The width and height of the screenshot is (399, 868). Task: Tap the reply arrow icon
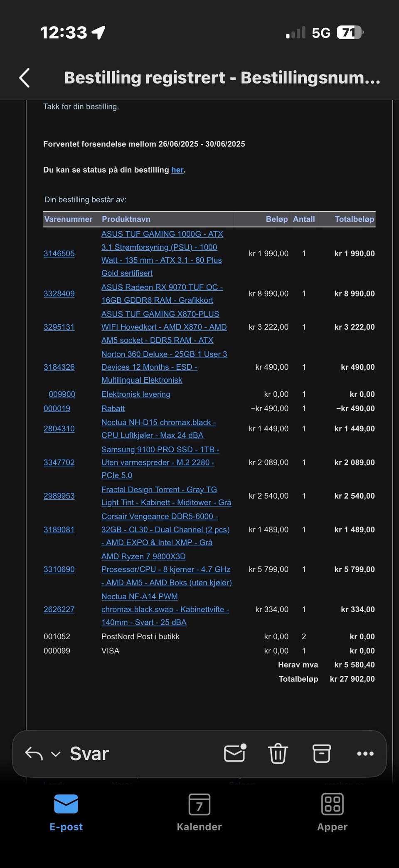click(x=34, y=754)
